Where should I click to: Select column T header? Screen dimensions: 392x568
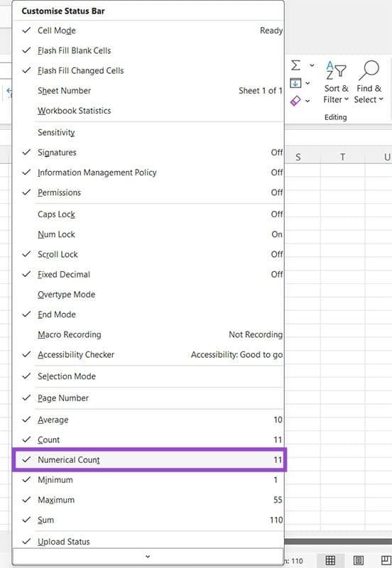pyautogui.click(x=343, y=157)
